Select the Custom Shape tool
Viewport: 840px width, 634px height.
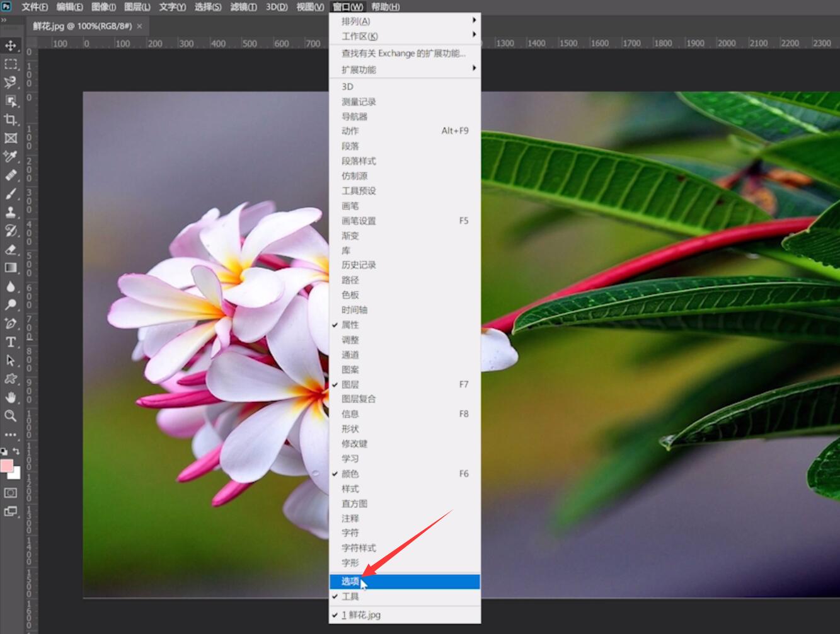pyautogui.click(x=11, y=379)
